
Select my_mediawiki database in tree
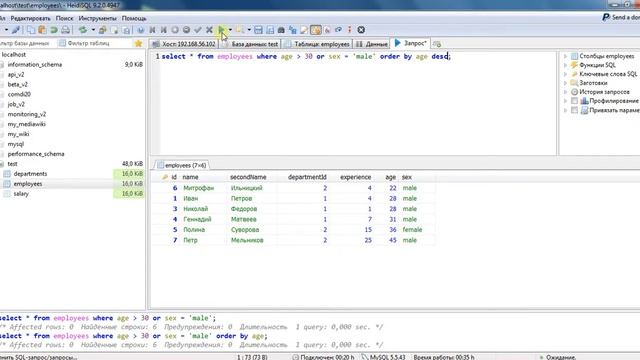coord(27,124)
